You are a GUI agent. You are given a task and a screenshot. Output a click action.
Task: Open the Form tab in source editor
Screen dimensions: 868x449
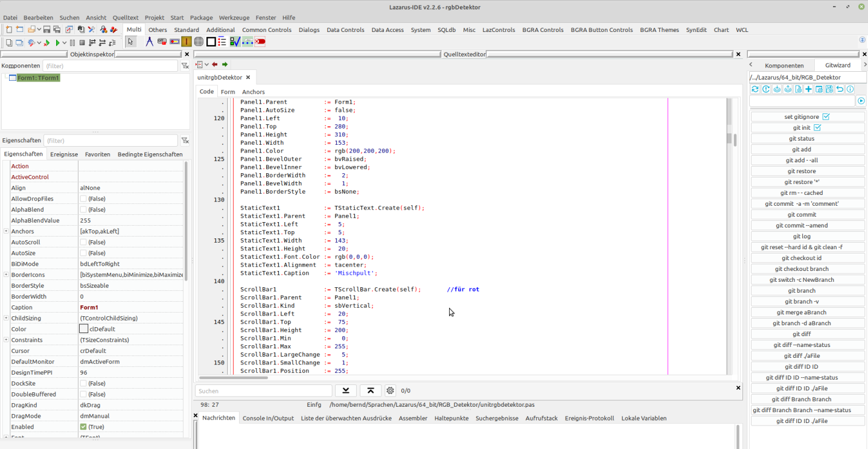point(228,92)
